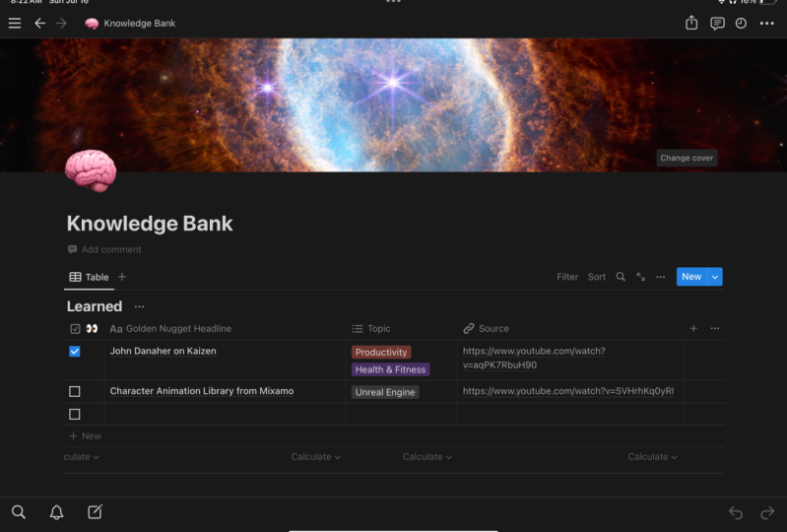Open the Filter menu
The height and width of the screenshot is (532, 787).
pyautogui.click(x=567, y=277)
